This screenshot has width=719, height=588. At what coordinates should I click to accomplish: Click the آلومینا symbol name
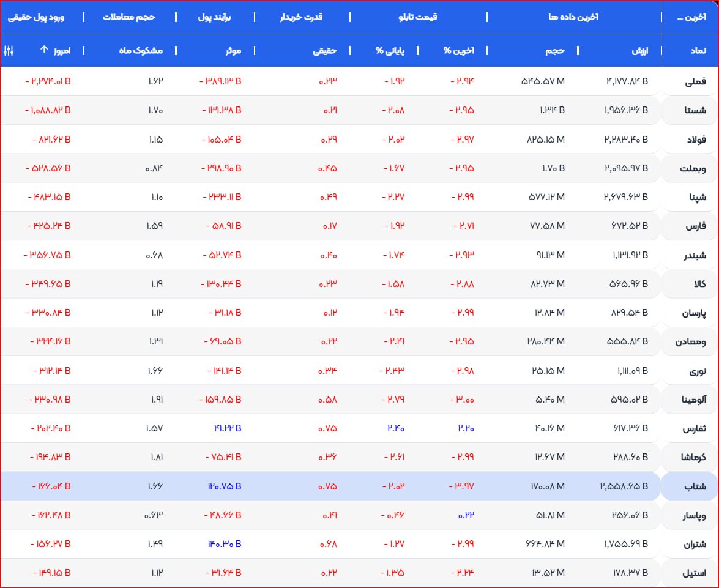tap(692, 400)
